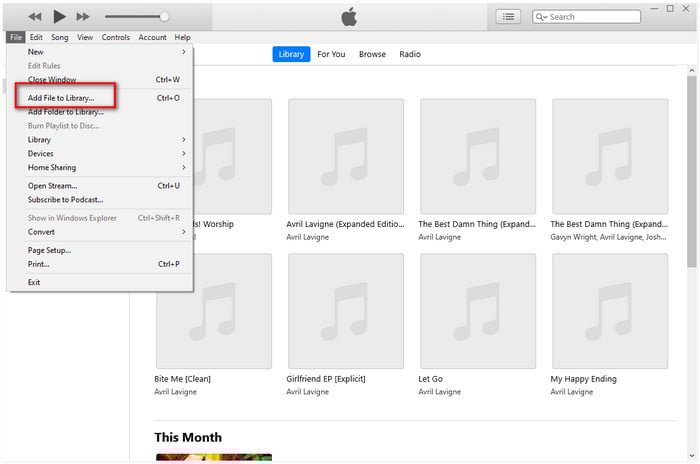Click the magnifier icon in Search box
This screenshot has height=464, width=700.
(x=541, y=17)
